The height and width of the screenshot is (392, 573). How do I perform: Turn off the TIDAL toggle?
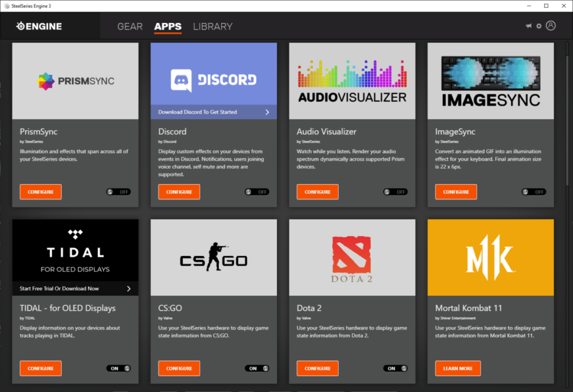pos(119,369)
